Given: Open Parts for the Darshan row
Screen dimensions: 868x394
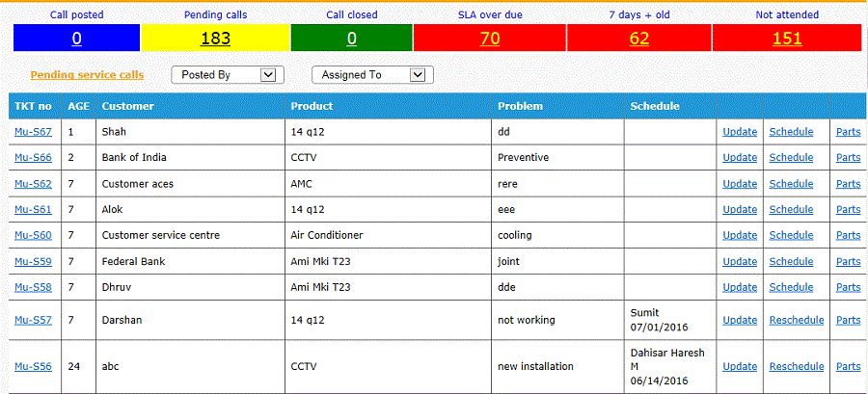Looking at the screenshot, I should pyautogui.click(x=848, y=320).
